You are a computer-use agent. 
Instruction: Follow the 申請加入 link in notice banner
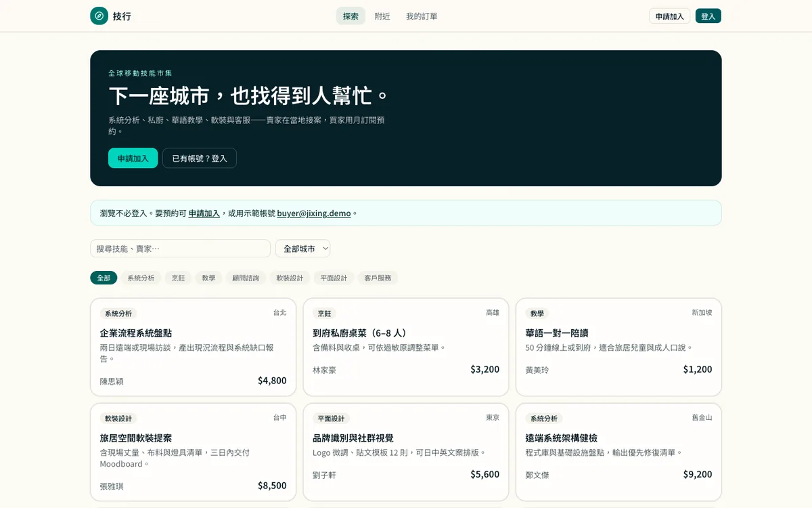(x=204, y=213)
